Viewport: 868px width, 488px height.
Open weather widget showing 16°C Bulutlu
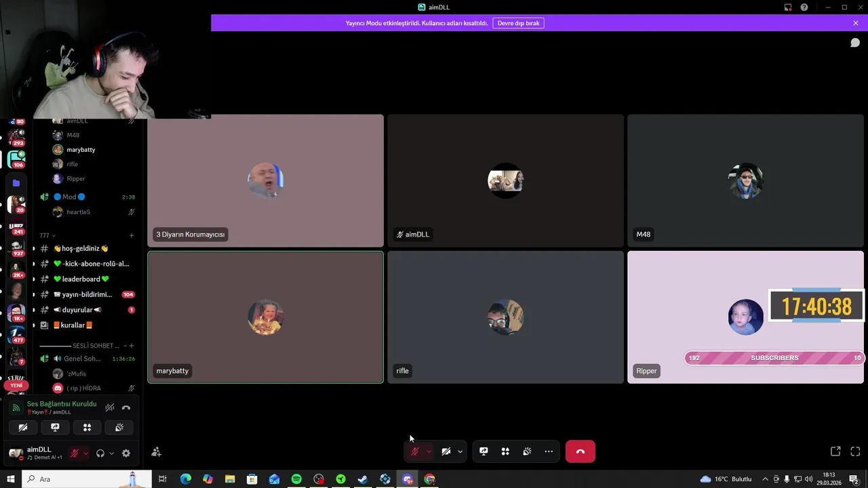[726, 479]
